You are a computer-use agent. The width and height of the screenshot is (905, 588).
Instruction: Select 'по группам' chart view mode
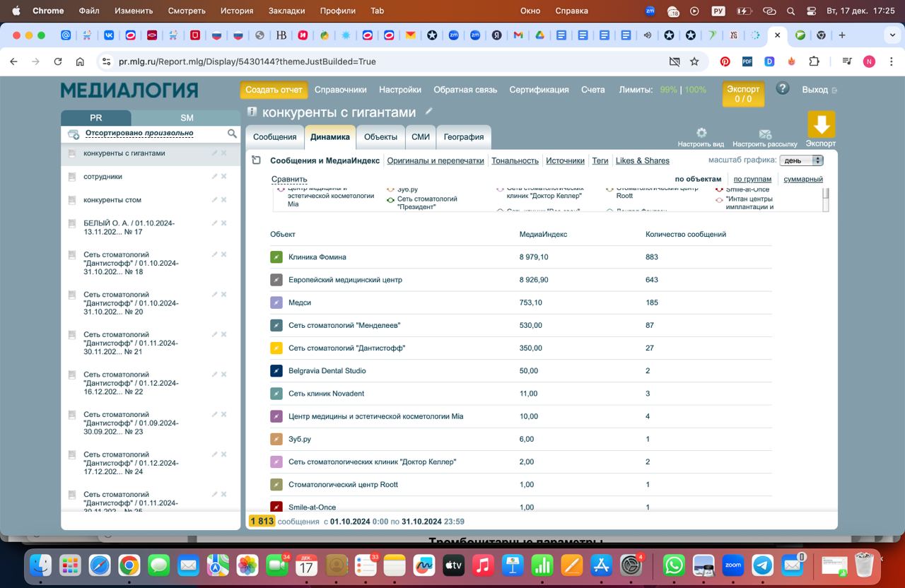pyautogui.click(x=752, y=180)
